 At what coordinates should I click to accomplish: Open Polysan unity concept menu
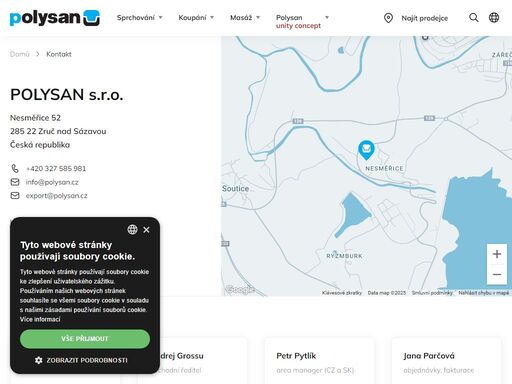298,21
